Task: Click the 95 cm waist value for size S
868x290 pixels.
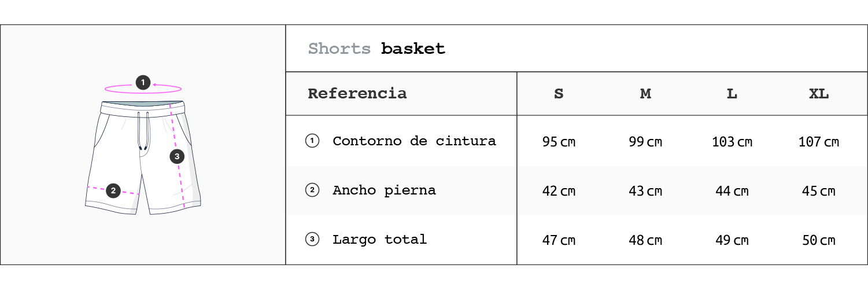Action: [x=559, y=142]
